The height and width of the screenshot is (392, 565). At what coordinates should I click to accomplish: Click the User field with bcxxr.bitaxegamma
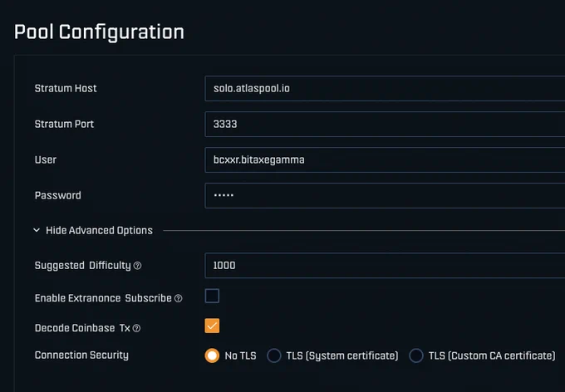pyautogui.click(x=385, y=159)
